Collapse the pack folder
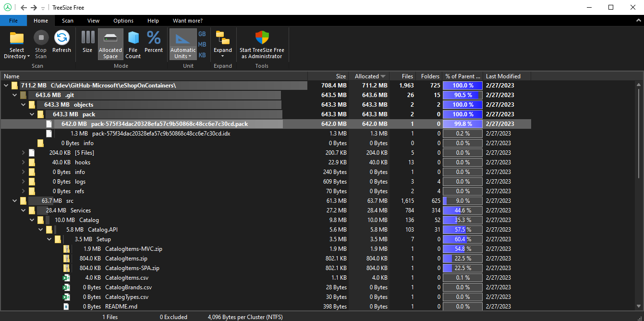The height and width of the screenshot is (321, 644). (32, 114)
